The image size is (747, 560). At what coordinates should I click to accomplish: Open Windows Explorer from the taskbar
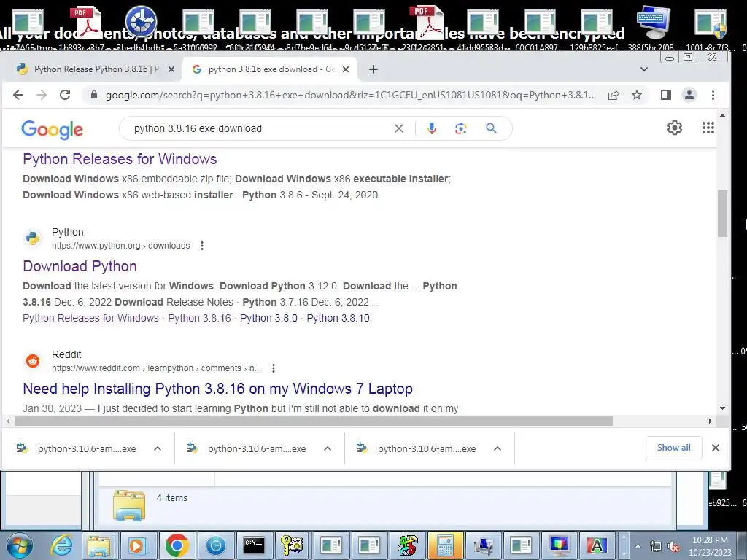tap(99, 545)
